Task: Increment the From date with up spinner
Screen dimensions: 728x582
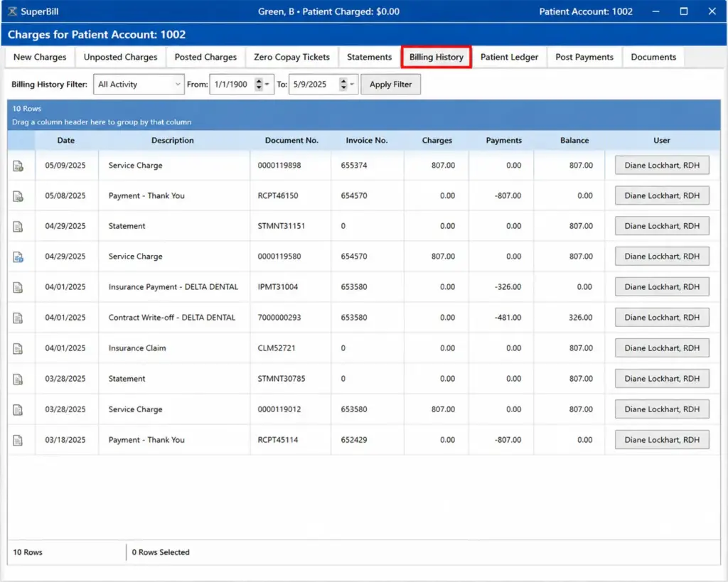Action: (259, 81)
